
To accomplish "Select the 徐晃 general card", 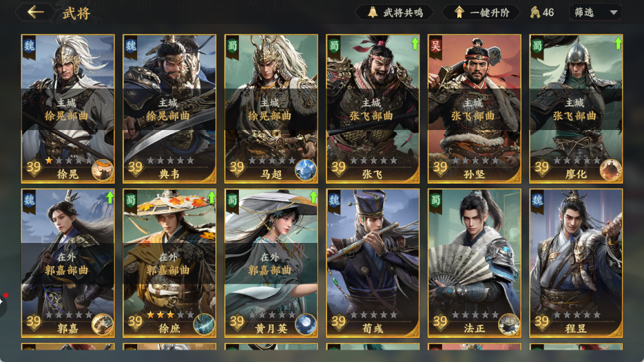I will coord(67,109).
